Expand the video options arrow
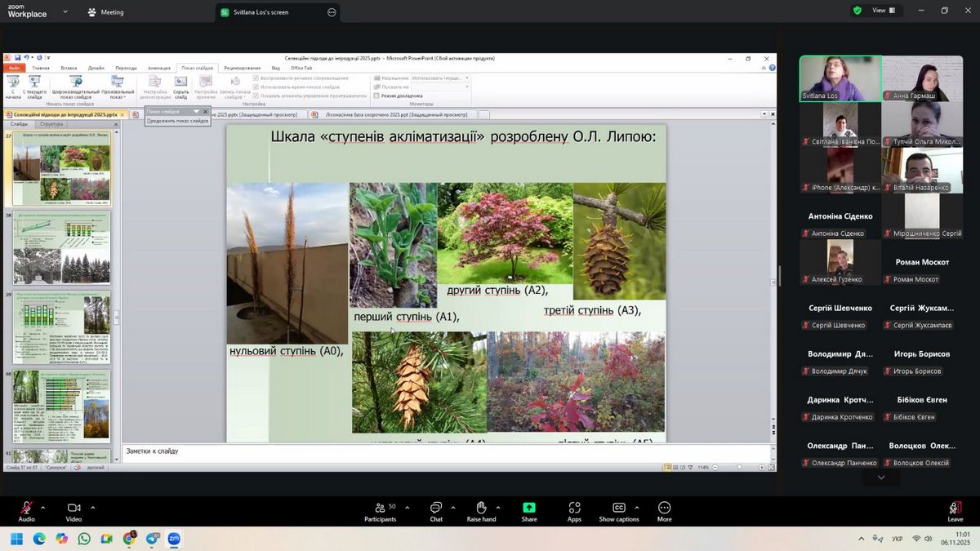 click(x=92, y=507)
